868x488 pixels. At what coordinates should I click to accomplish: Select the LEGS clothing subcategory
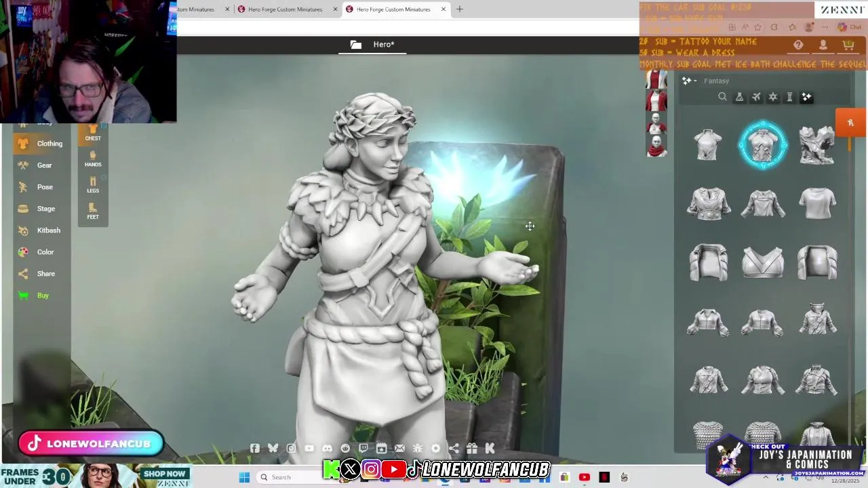(x=93, y=186)
